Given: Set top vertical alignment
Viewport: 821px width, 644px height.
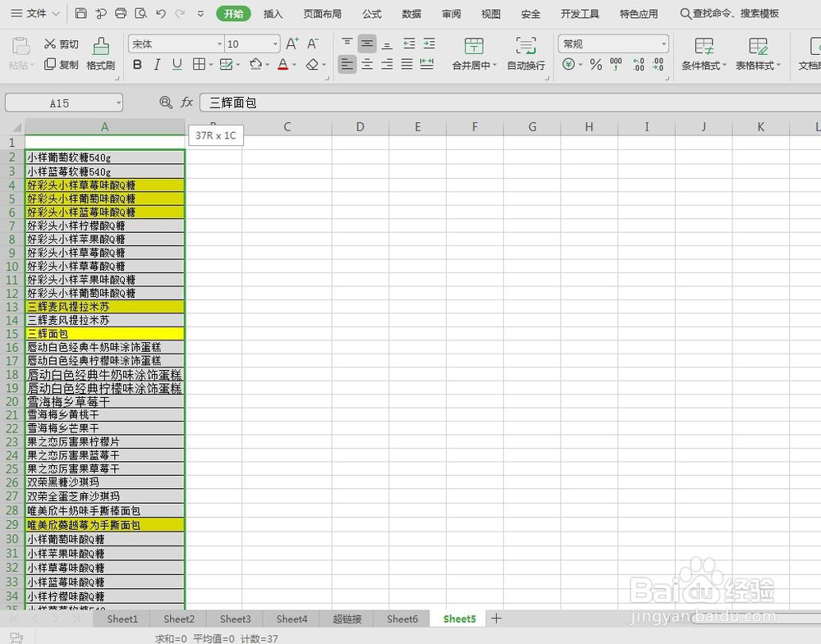Looking at the screenshot, I should click(x=346, y=43).
